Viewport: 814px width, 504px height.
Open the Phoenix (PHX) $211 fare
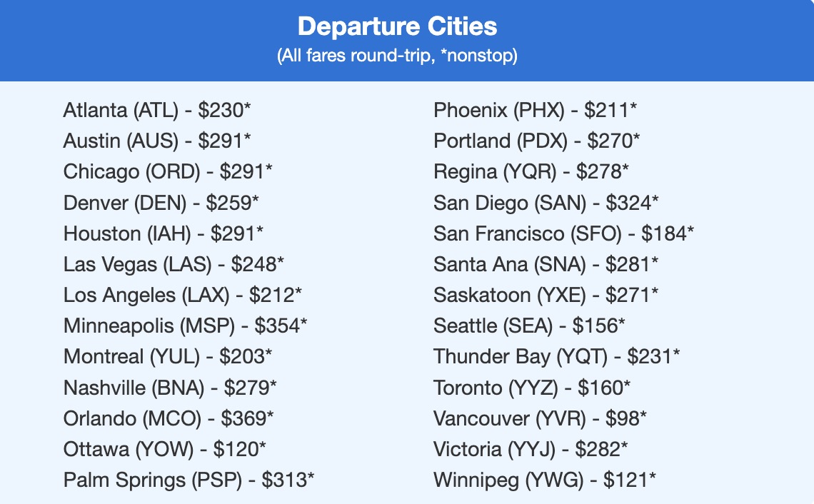(535, 111)
